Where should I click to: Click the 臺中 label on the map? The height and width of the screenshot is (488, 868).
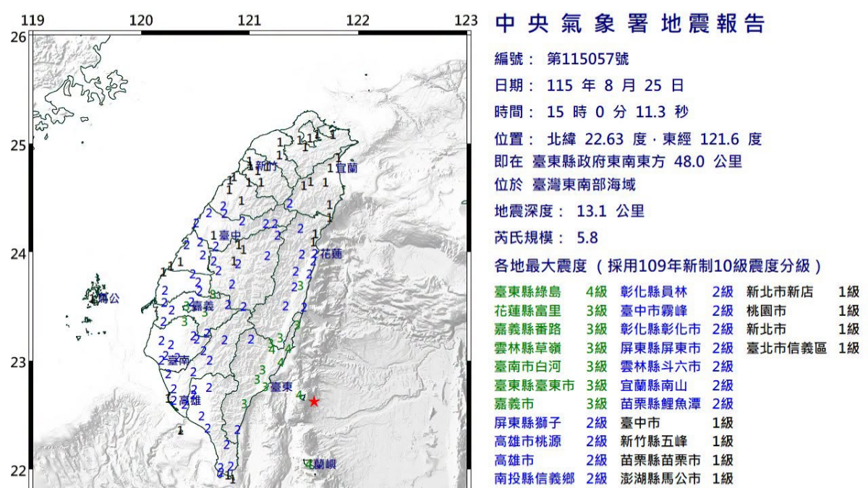click(229, 236)
